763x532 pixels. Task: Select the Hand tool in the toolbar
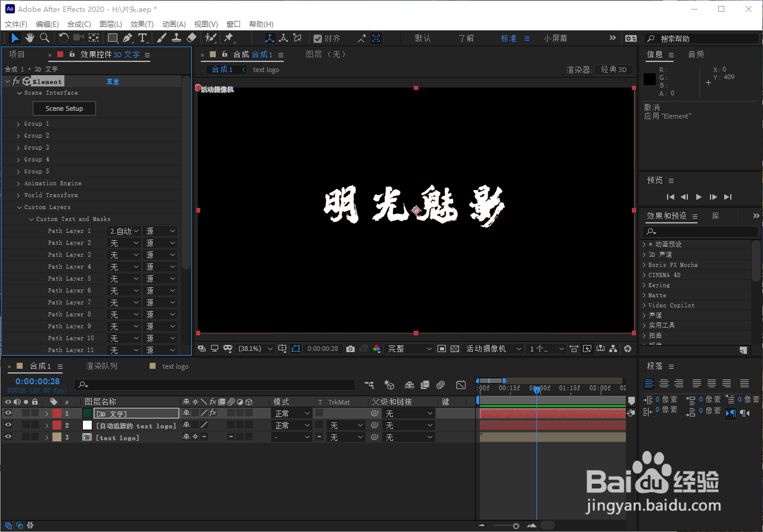pyautogui.click(x=29, y=38)
